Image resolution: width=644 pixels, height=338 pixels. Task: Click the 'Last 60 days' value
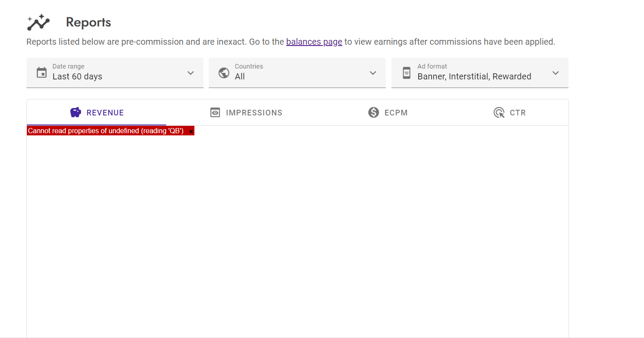tap(77, 77)
